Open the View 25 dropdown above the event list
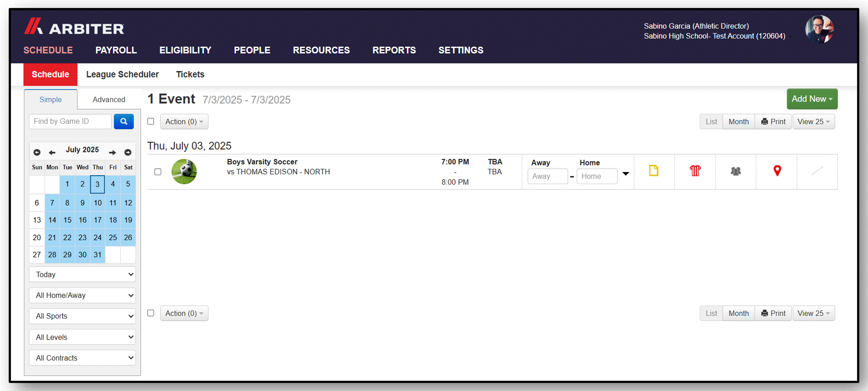Viewport: 868px width, 391px height. pos(814,122)
